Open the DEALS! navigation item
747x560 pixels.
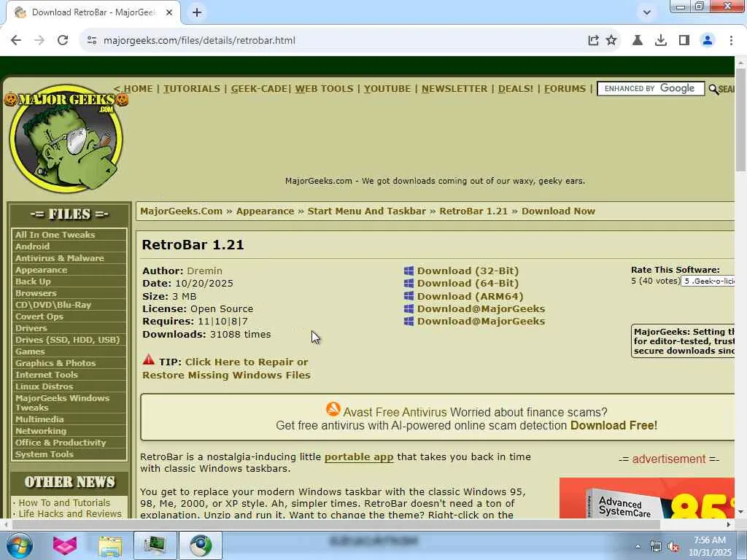tap(516, 89)
